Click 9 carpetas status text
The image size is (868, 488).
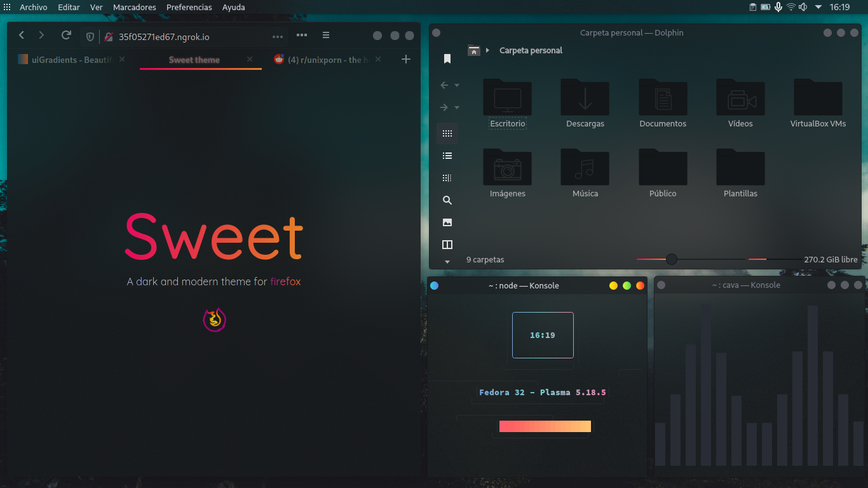point(485,259)
